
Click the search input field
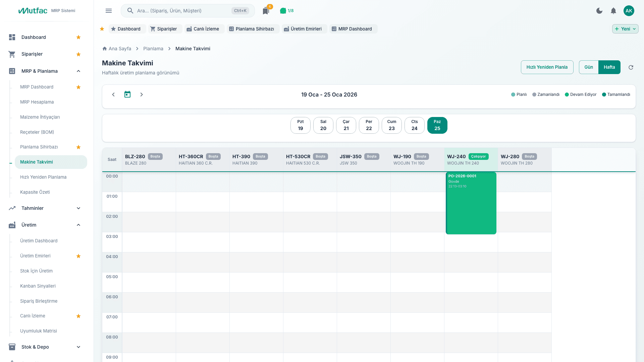pyautogui.click(x=188, y=11)
